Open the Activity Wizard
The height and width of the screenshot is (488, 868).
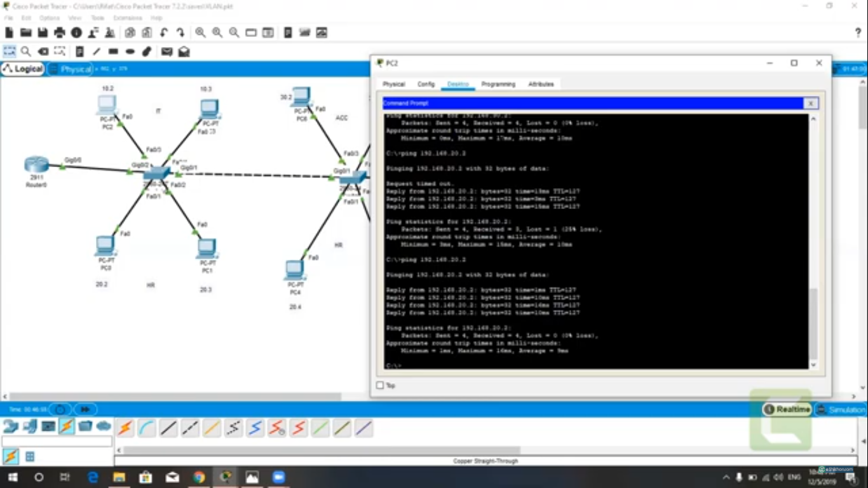click(91, 32)
